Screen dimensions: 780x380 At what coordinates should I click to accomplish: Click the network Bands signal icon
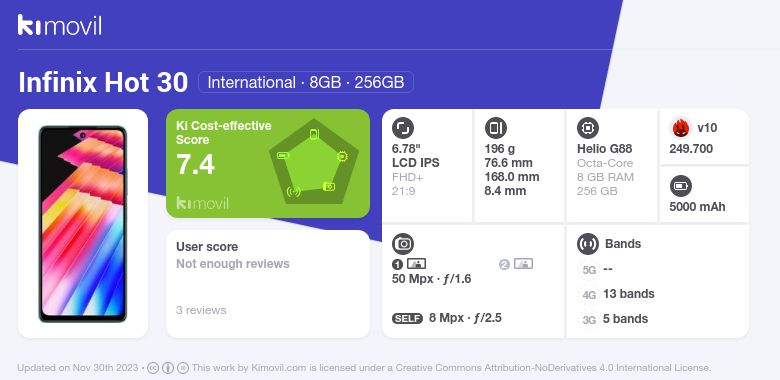588,244
